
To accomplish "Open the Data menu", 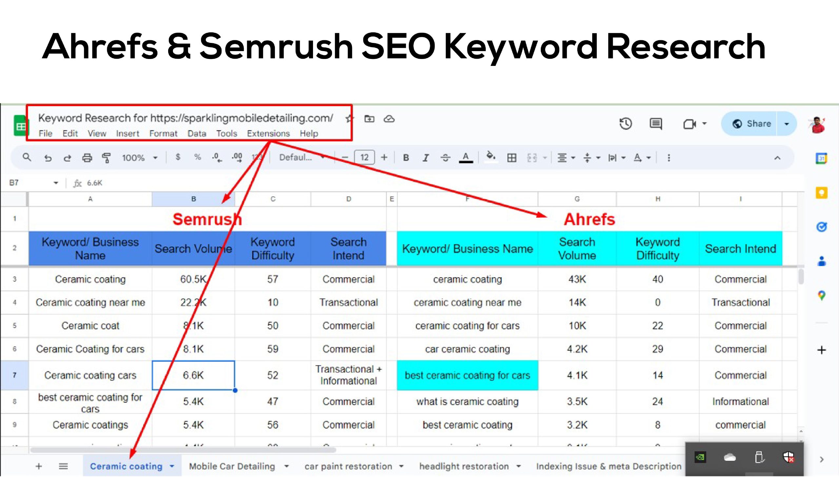I will point(197,133).
